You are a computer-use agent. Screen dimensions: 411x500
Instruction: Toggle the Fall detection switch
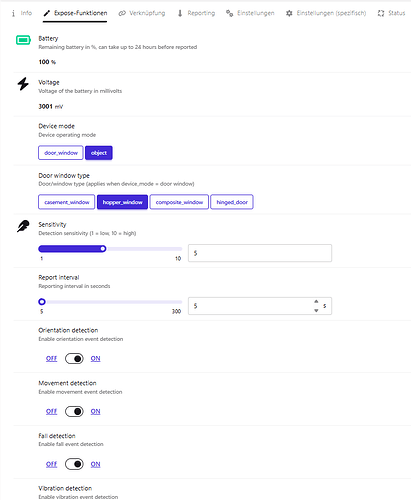74,464
